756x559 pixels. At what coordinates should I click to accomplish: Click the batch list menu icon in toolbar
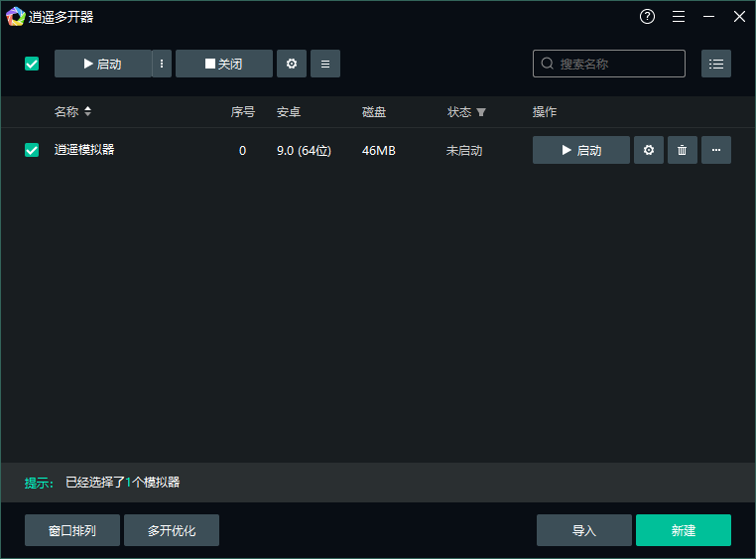[325, 64]
